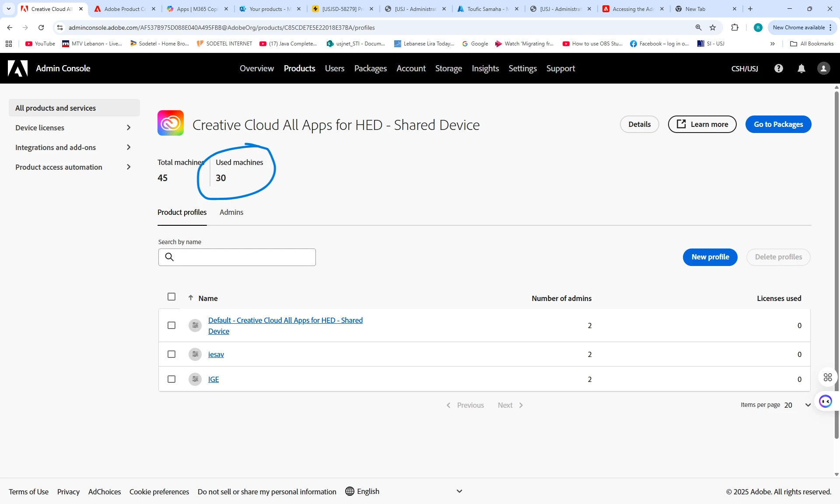Screen dimensions: 840x504
Task: Select the iesav profile checkbox
Action: (x=171, y=354)
